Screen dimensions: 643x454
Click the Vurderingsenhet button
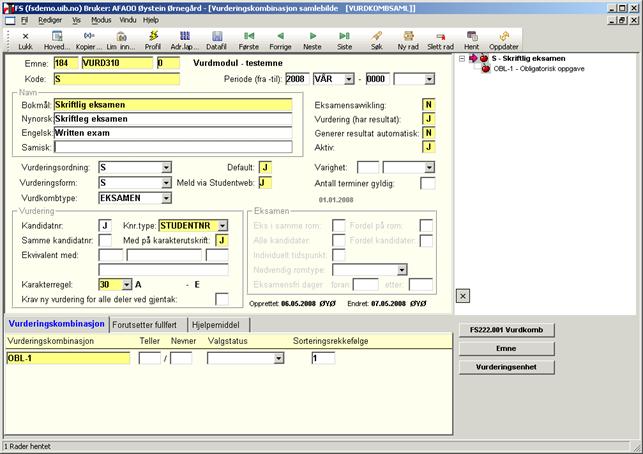click(505, 367)
